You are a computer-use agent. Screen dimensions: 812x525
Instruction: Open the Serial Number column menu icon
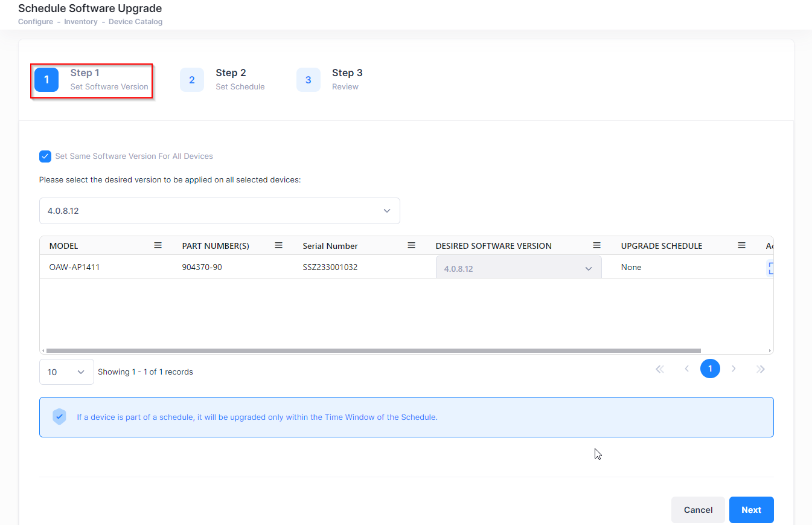coord(411,245)
